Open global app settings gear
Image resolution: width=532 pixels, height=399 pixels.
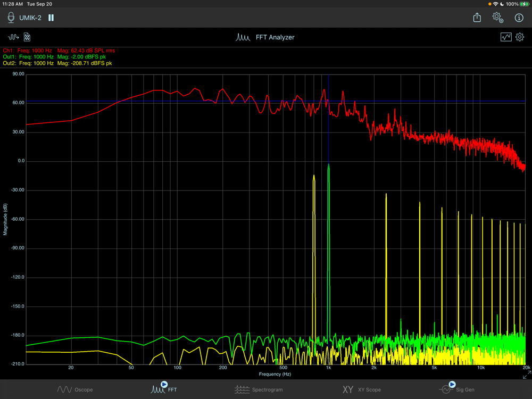497,18
